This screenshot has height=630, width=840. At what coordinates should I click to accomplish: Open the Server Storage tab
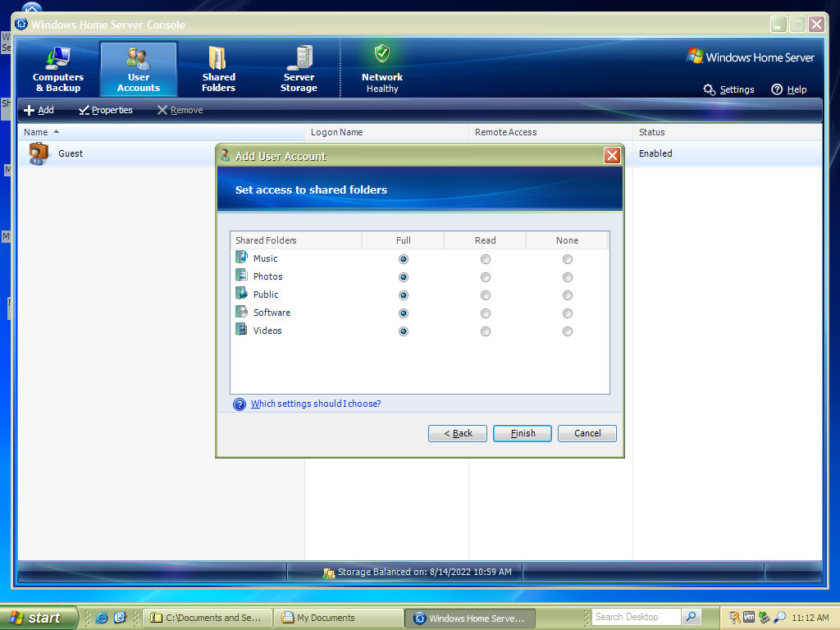point(299,69)
